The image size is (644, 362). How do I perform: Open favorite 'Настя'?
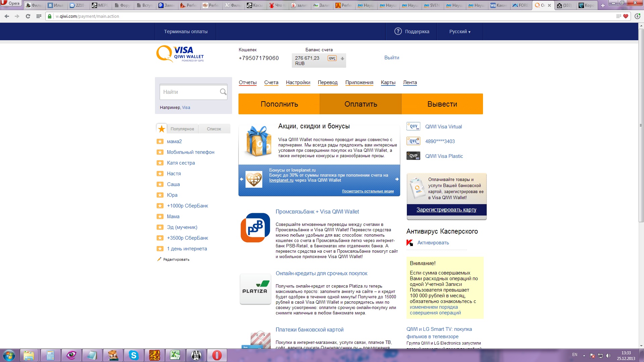click(x=174, y=174)
